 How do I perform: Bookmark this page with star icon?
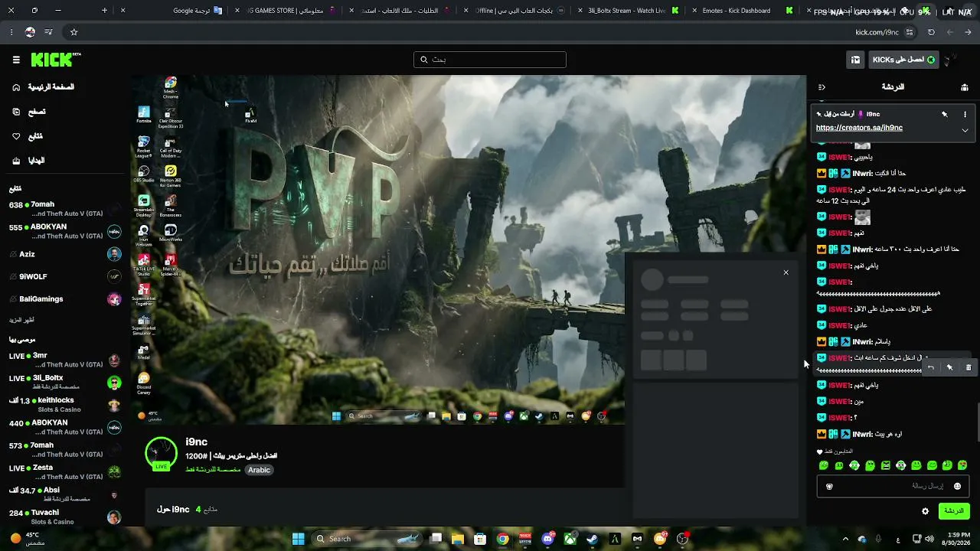pos(73,32)
